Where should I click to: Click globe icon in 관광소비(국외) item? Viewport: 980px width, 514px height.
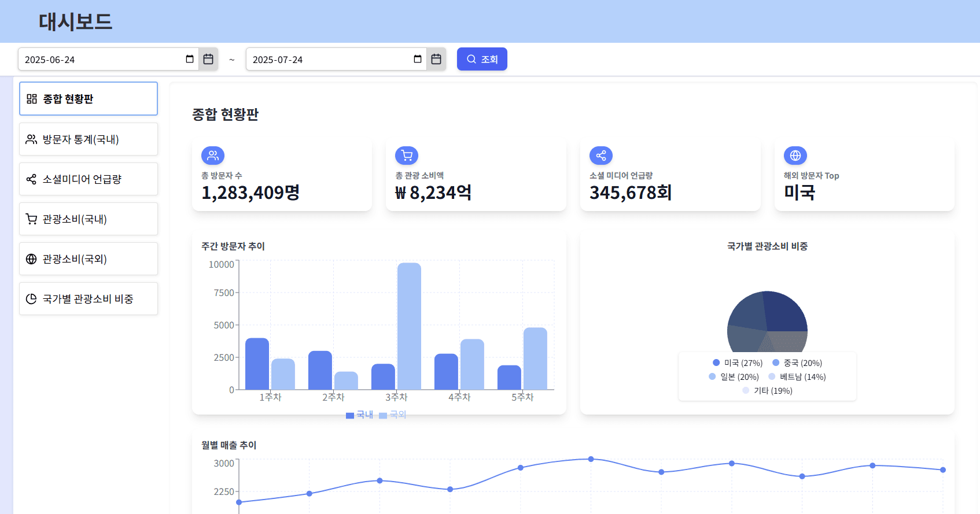(x=31, y=259)
